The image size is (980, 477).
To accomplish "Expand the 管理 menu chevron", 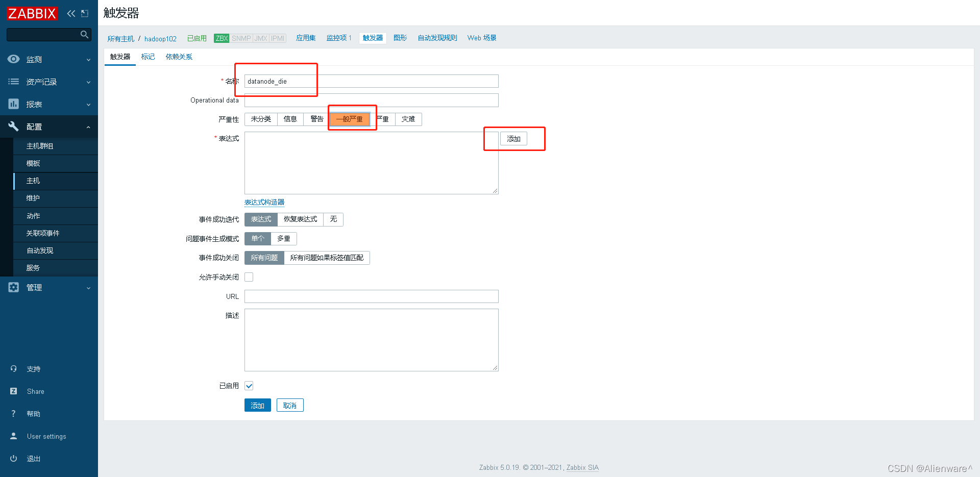I will tap(88, 288).
